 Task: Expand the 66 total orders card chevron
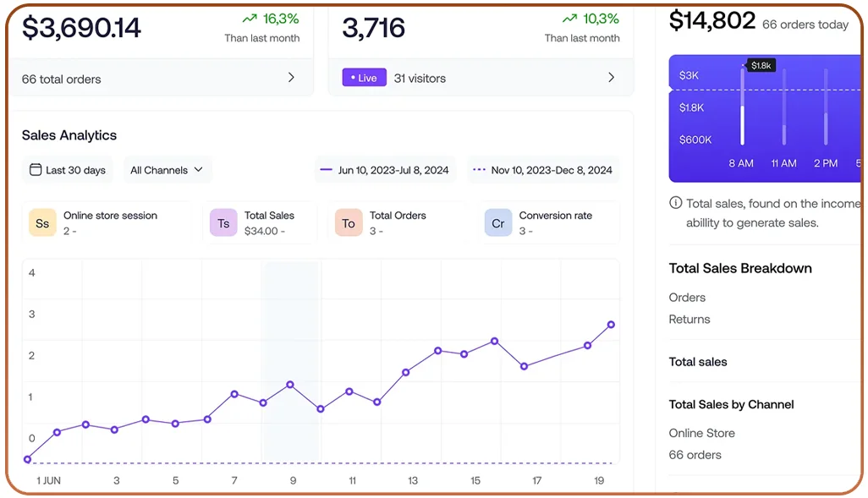tap(291, 77)
